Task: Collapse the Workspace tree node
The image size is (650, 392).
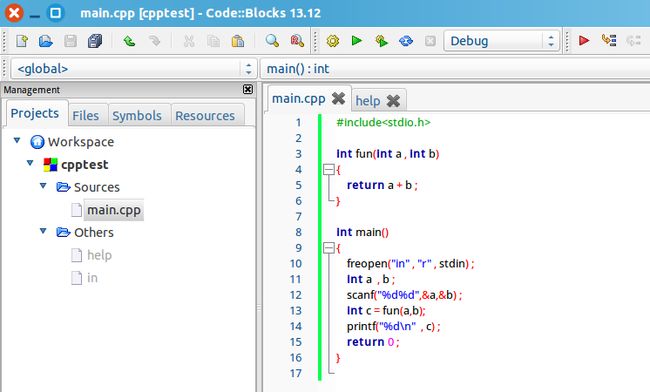Action: (17, 140)
